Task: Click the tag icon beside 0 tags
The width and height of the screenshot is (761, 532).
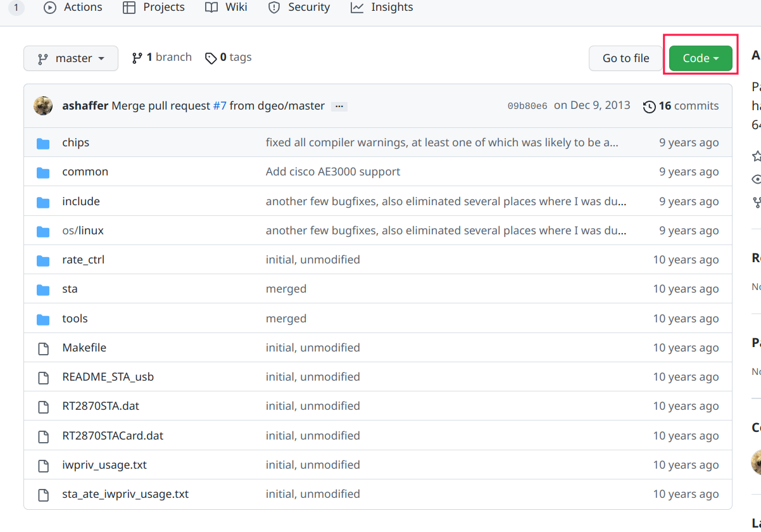Action: pos(211,58)
